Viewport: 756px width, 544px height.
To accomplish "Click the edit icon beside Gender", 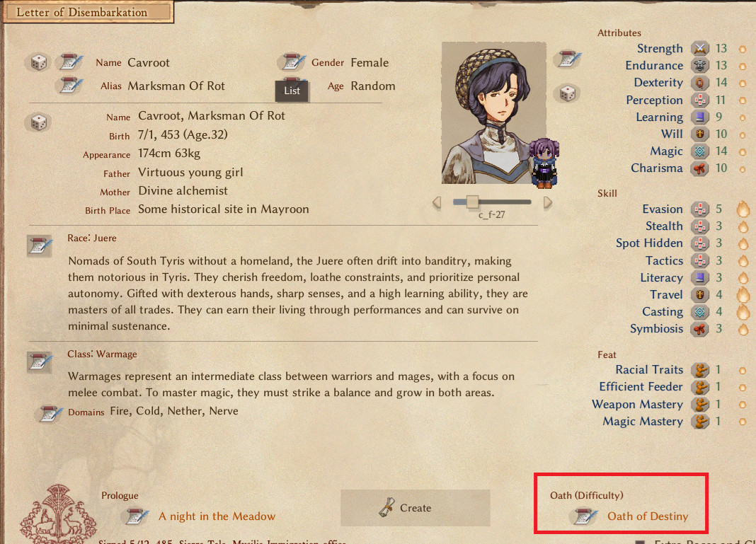I will pos(292,62).
